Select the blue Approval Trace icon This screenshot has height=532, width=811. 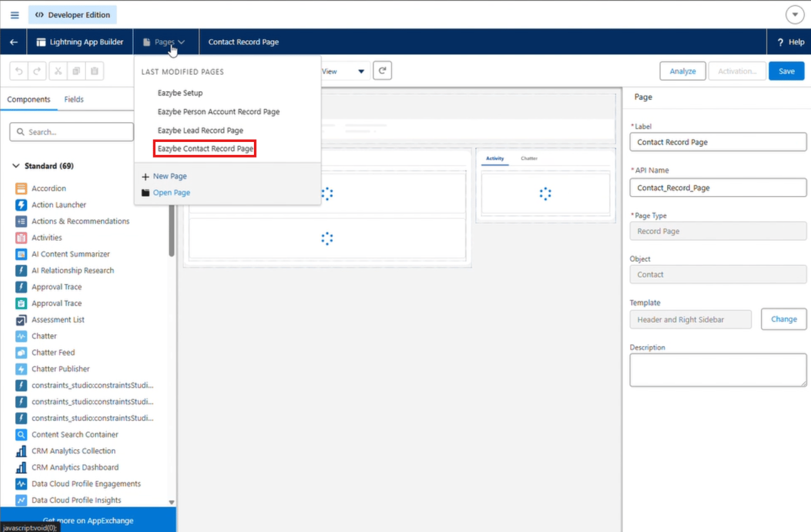click(21, 287)
